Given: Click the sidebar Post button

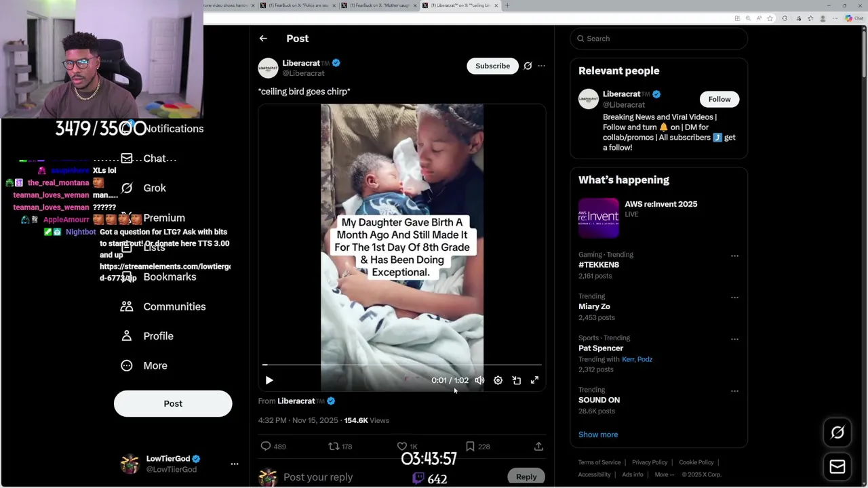Looking at the screenshot, I should [173, 403].
